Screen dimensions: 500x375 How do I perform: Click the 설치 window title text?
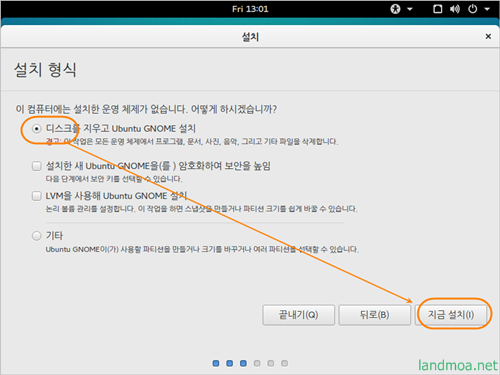[x=250, y=36]
